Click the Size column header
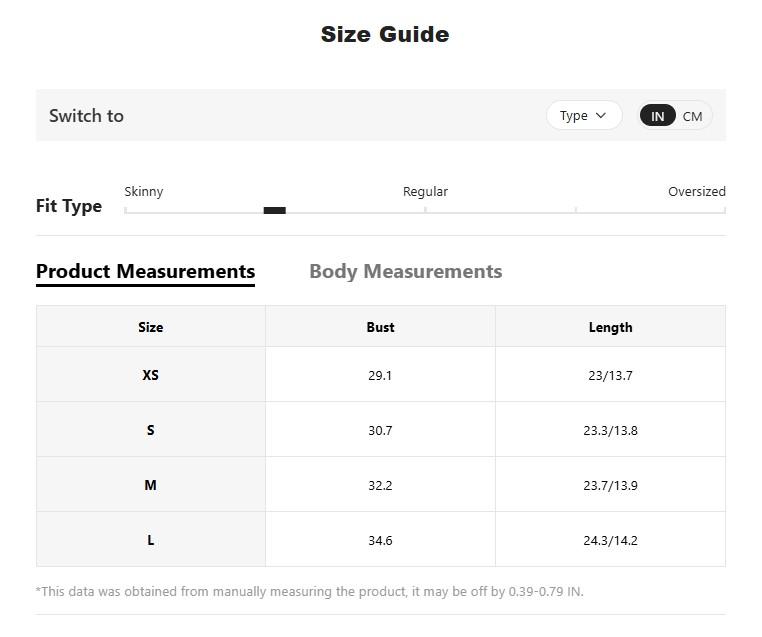The image size is (762, 637). (150, 327)
